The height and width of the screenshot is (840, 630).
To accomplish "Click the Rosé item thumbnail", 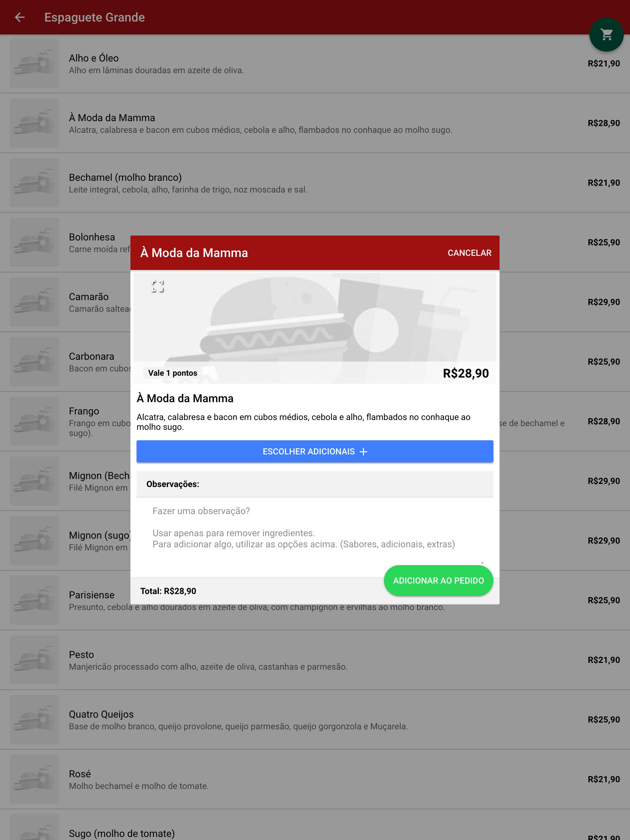I will pyautogui.click(x=34, y=779).
